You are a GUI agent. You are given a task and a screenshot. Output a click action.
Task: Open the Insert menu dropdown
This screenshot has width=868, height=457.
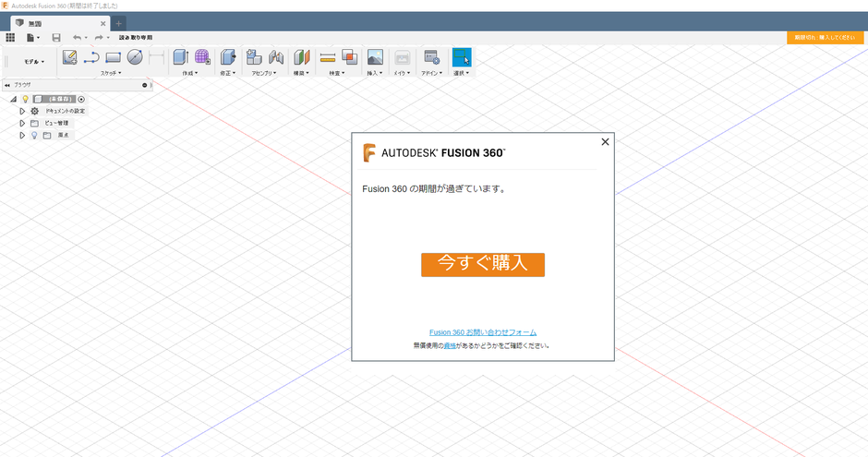375,73
